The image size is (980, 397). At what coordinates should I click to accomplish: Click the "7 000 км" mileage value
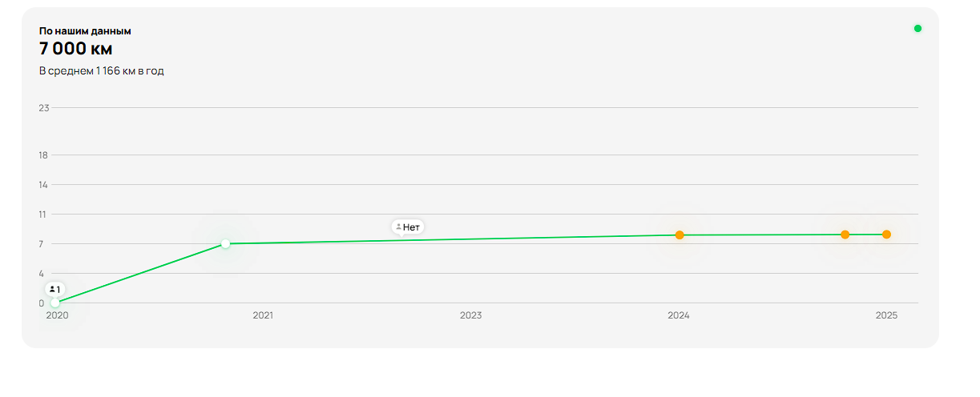[x=75, y=49]
